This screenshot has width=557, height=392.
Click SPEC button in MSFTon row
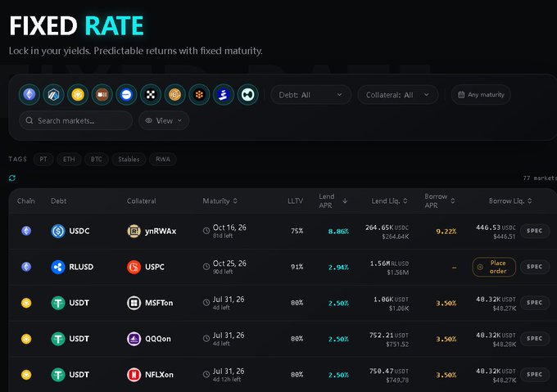pos(535,303)
